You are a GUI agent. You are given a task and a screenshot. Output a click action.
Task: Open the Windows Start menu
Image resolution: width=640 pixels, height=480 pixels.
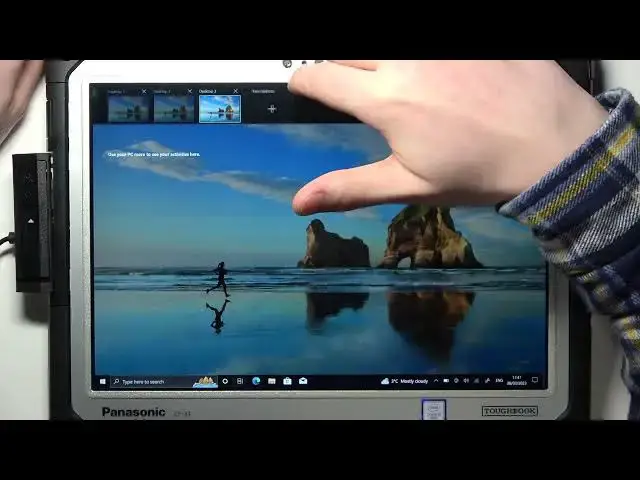point(103,381)
